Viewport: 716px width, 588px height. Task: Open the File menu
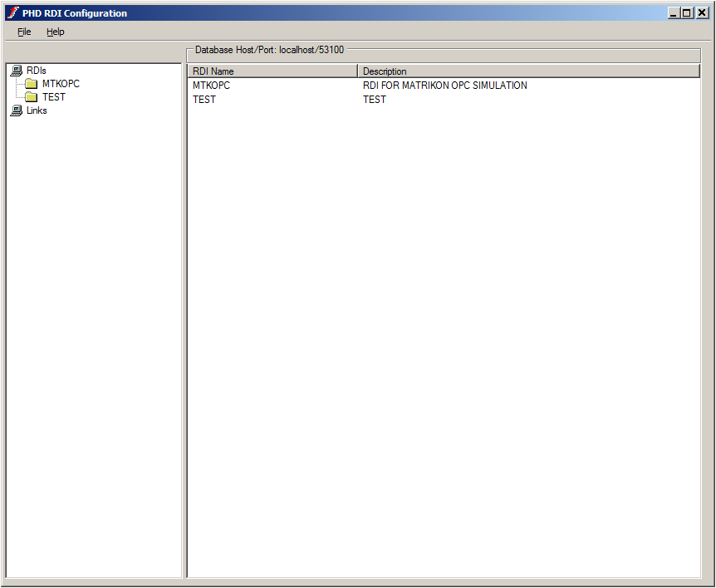[23, 32]
